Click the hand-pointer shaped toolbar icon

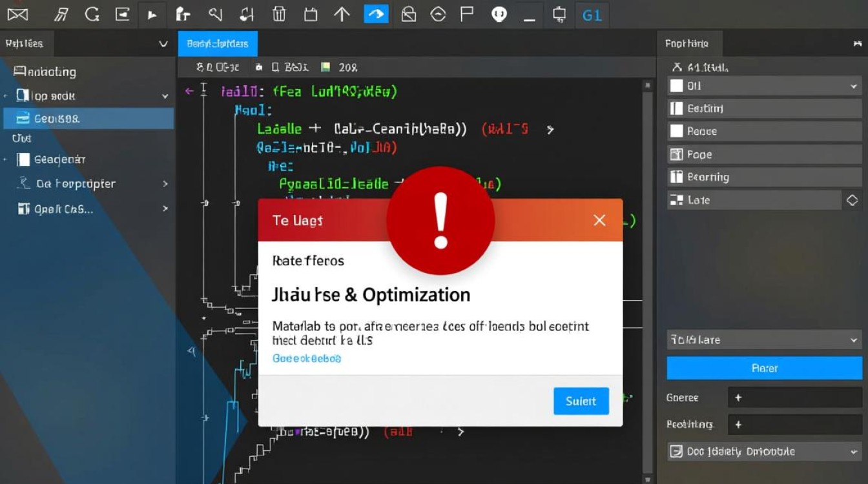click(183, 14)
